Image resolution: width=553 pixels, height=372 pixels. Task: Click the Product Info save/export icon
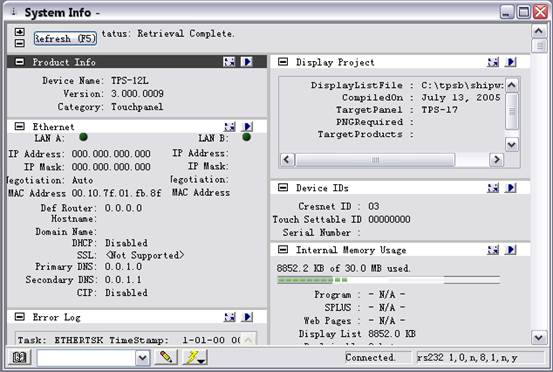(x=229, y=62)
